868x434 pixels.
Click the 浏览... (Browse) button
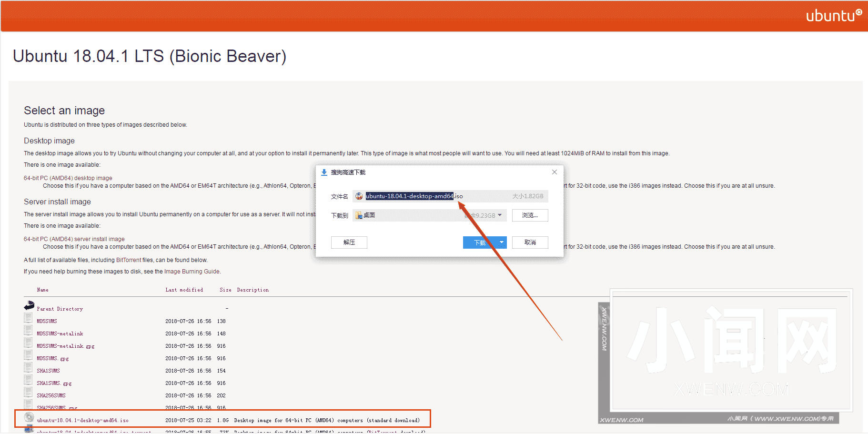tap(530, 215)
